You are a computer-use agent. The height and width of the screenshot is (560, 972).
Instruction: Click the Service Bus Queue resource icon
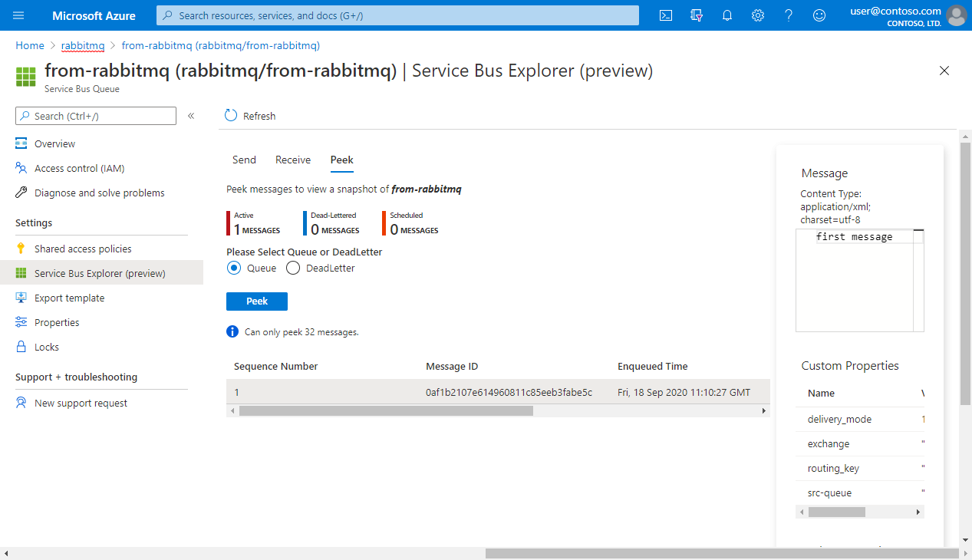[x=25, y=77]
